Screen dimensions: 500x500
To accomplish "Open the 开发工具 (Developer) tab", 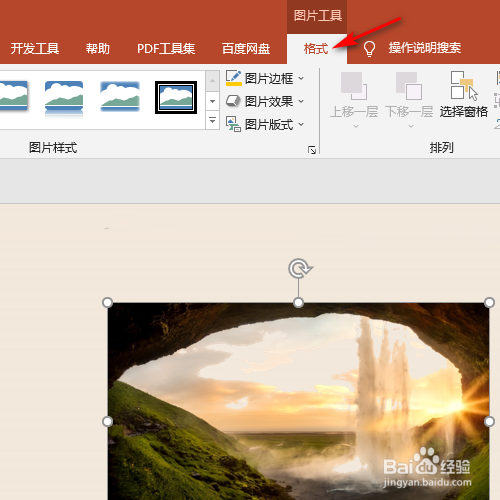I will (x=35, y=49).
